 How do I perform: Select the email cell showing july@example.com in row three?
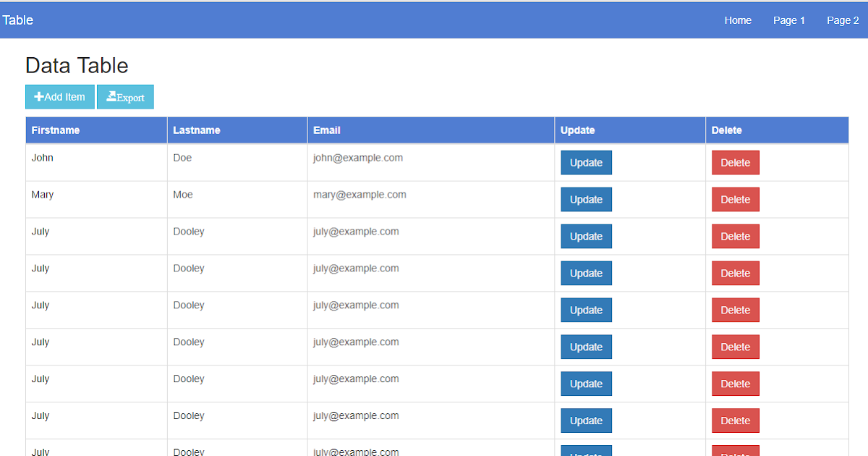(x=355, y=231)
